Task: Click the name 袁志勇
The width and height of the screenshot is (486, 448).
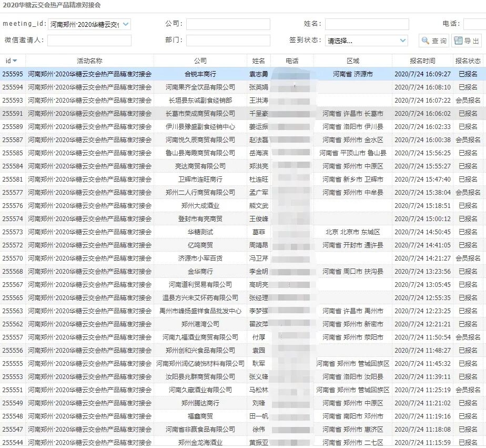Action: pos(258,74)
